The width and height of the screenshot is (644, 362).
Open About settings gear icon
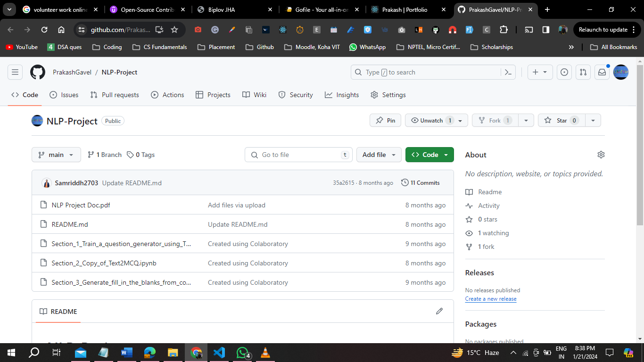(x=601, y=155)
